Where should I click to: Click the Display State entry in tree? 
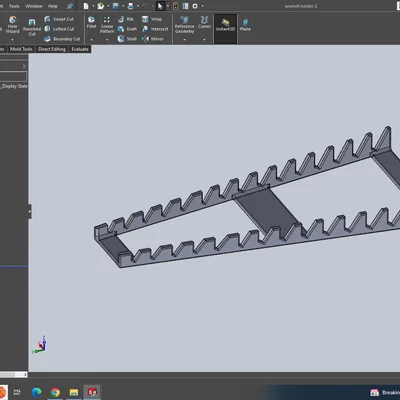[x=14, y=86]
